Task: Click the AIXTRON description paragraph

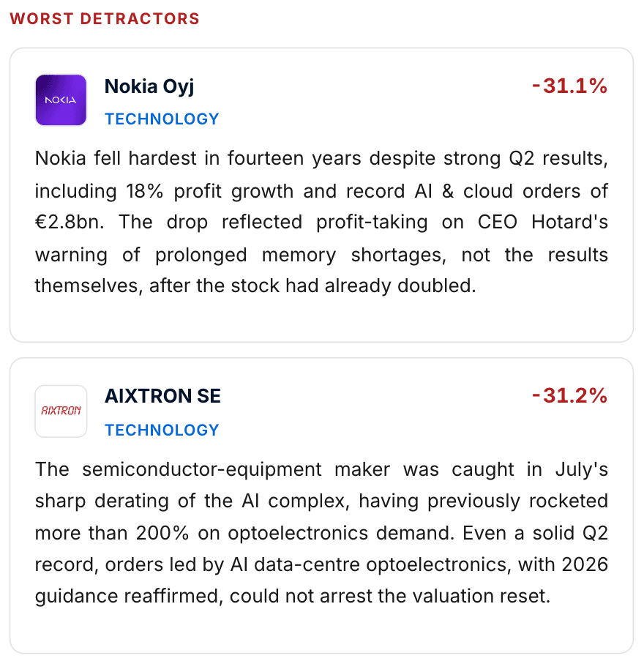Action: click(321, 532)
